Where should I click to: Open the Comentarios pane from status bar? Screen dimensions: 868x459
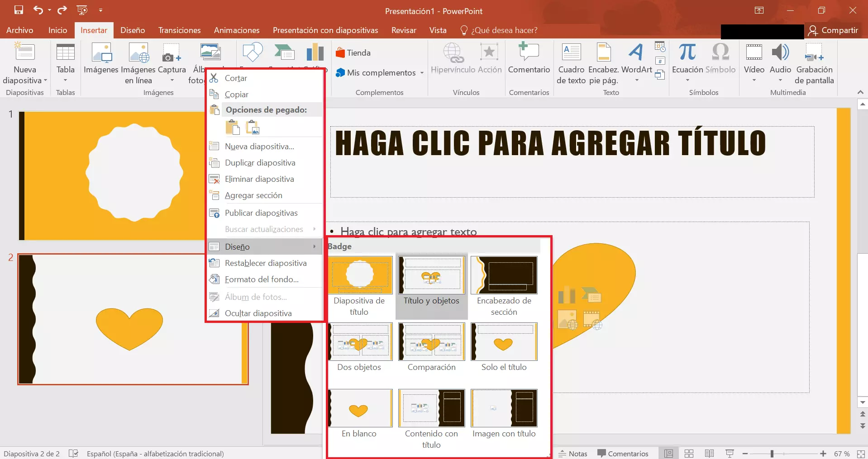click(623, 454)
